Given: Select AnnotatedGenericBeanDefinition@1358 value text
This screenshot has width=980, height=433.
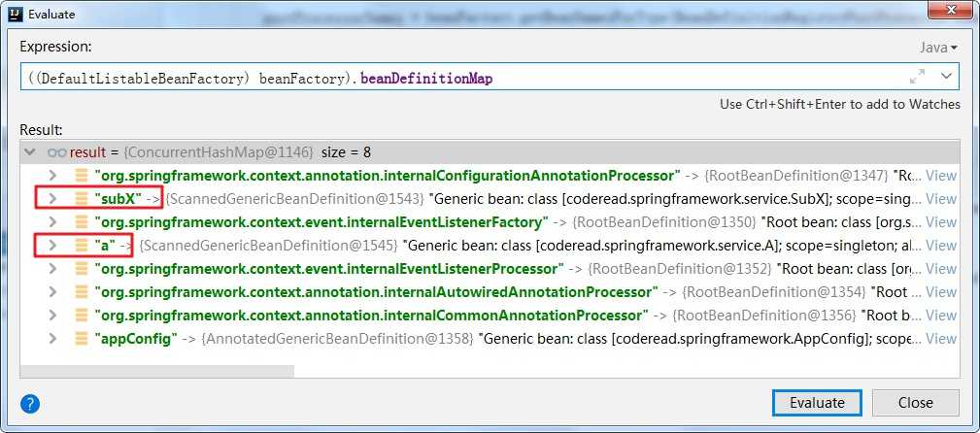Looking at the screenshot, I should (336, 339).
